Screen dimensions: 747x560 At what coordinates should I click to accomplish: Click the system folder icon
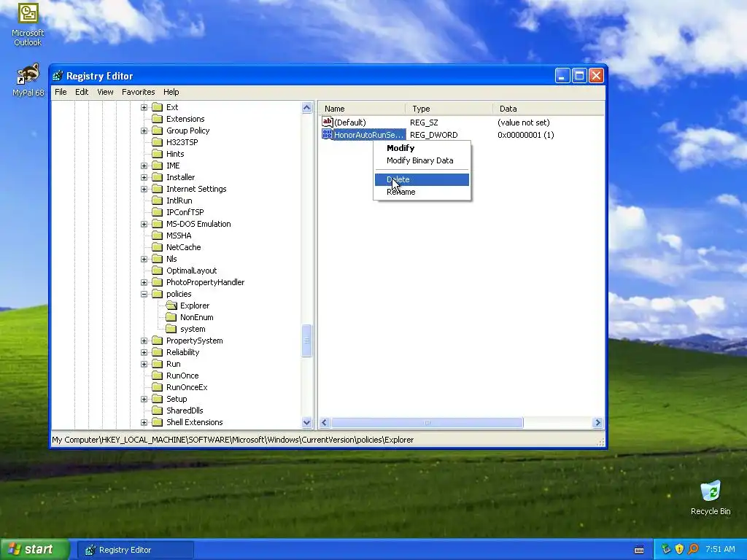pos(171,329)
